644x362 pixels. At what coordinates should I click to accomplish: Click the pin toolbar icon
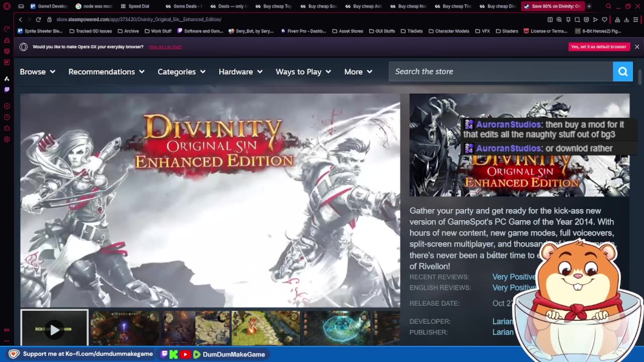568,20
